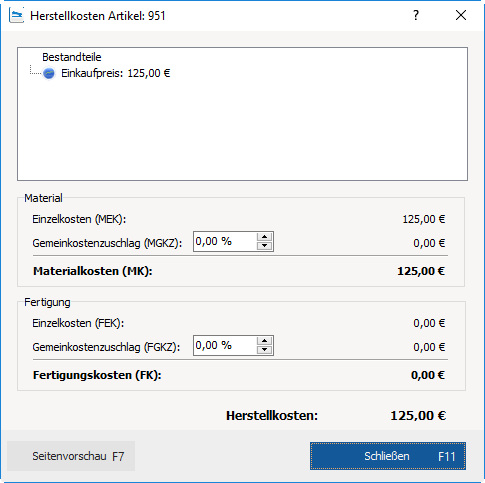
Task: Click the Gemeinkostenzuschlag (MGKZ) label
Action: coord(107,243)
